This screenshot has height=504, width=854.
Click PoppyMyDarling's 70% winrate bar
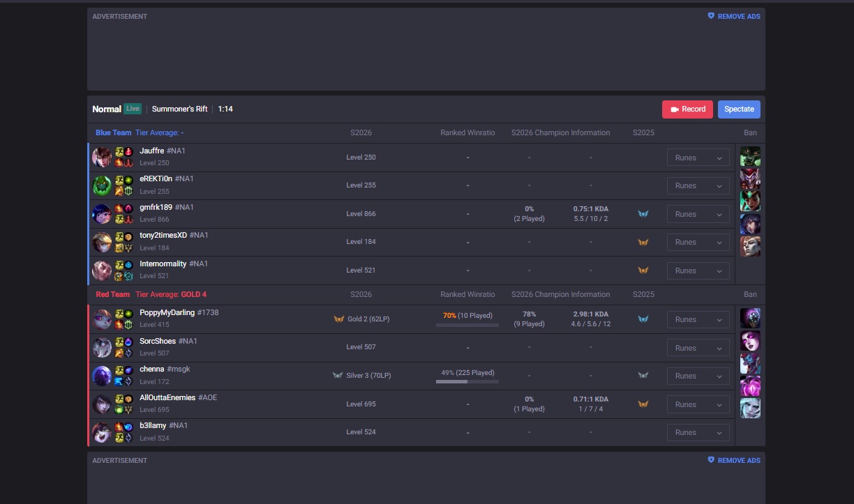click(467, 325)
